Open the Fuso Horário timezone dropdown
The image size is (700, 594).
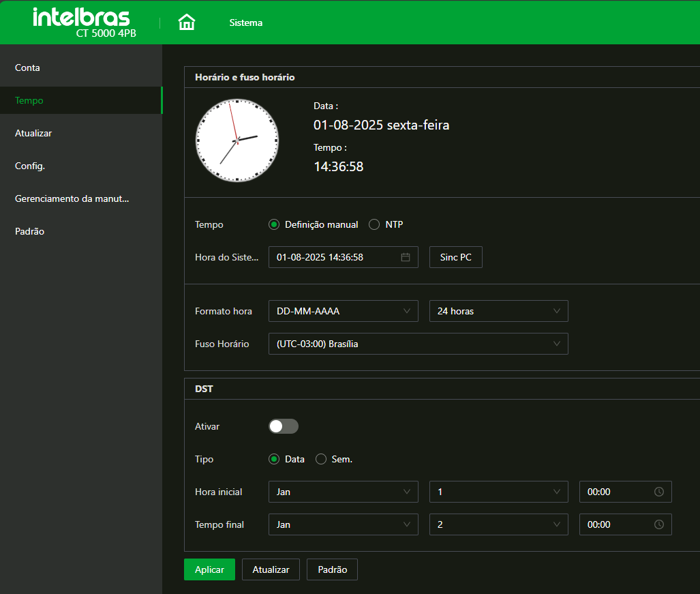point(418,344)
